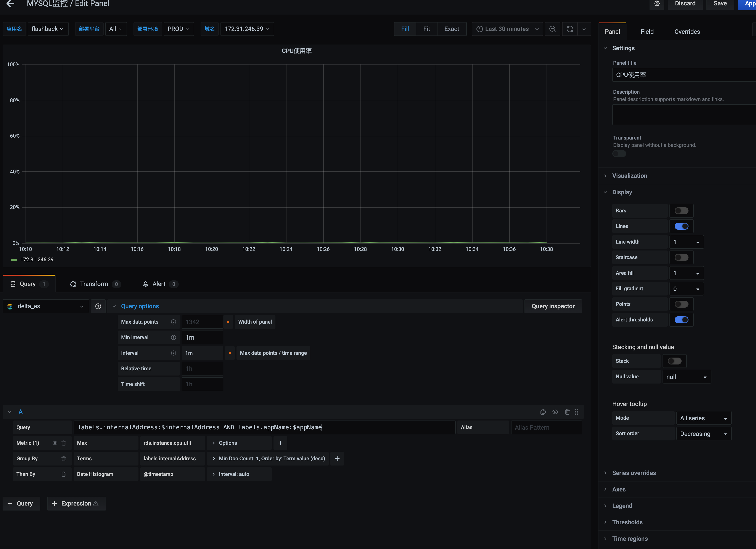Screen dimensions: 756x549
Task: Hide Metric (1) using its eye icon
Action: click(x=55, y=443)
